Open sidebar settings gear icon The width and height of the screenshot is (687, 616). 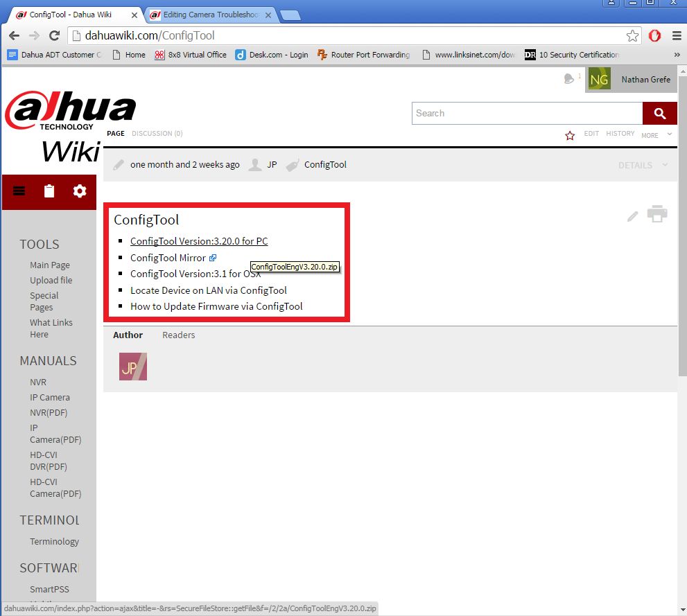(x=79, y=191)
